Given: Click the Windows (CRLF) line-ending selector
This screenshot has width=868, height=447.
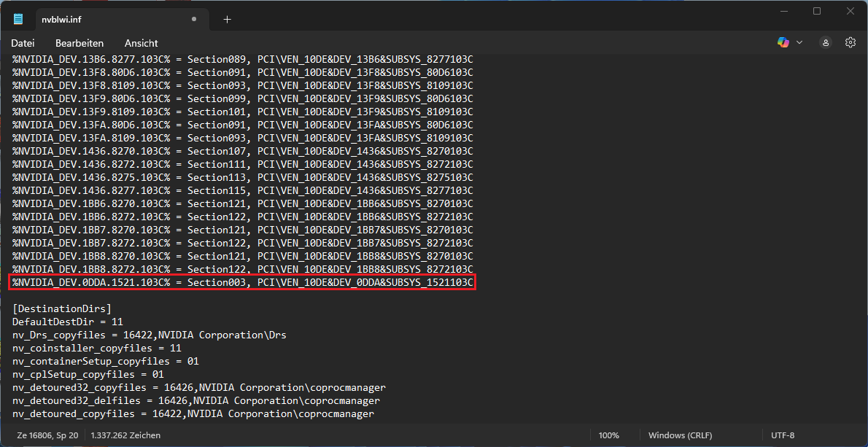Looking at the screenshot, I should [x=679, y=435].
